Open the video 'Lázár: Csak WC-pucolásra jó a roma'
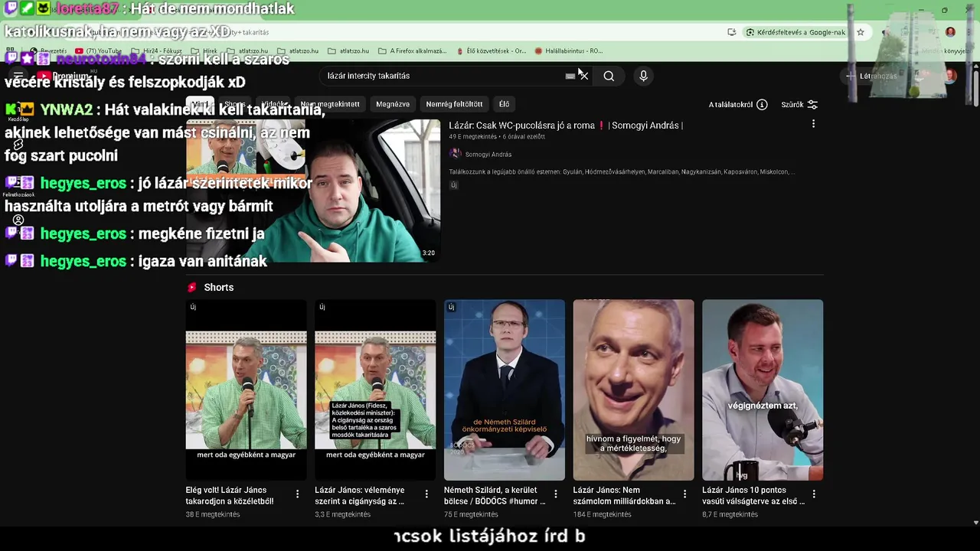This screenshot has width=980, height=551. click(x=566, y=126)
